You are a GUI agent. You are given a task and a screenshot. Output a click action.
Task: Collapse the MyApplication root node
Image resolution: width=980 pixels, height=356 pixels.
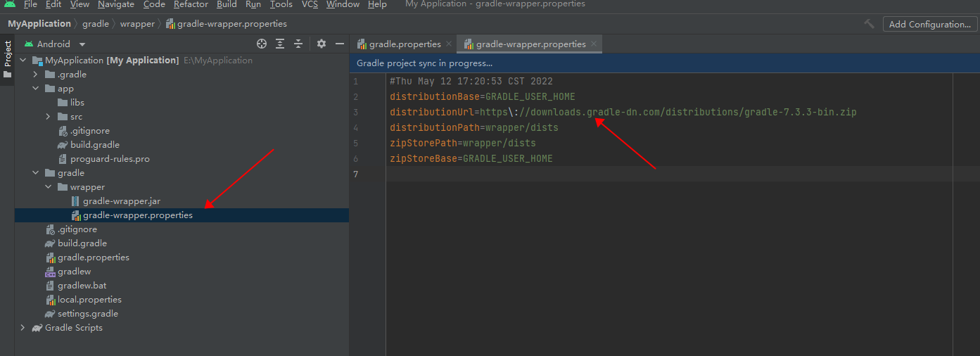coord(23,61)
